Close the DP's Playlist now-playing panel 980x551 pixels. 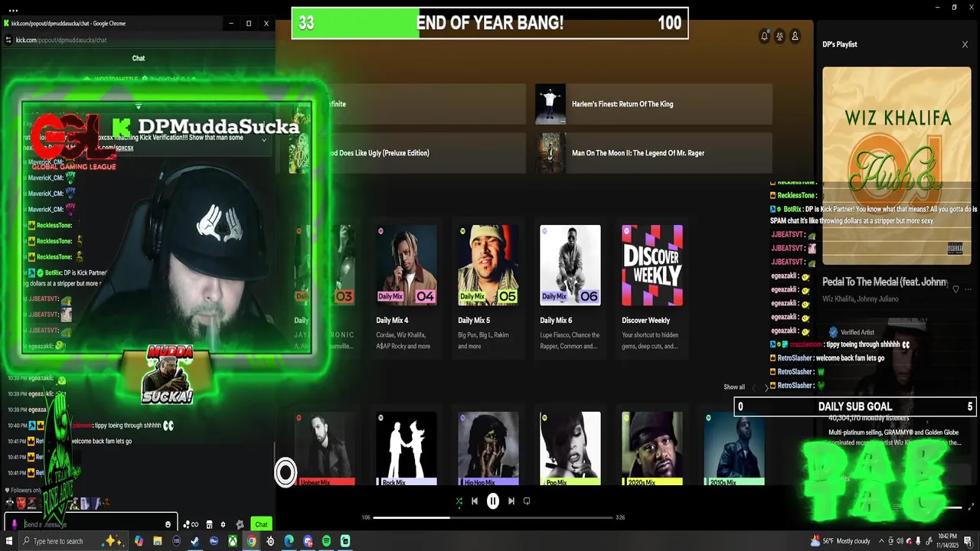[x=965, y=44]
